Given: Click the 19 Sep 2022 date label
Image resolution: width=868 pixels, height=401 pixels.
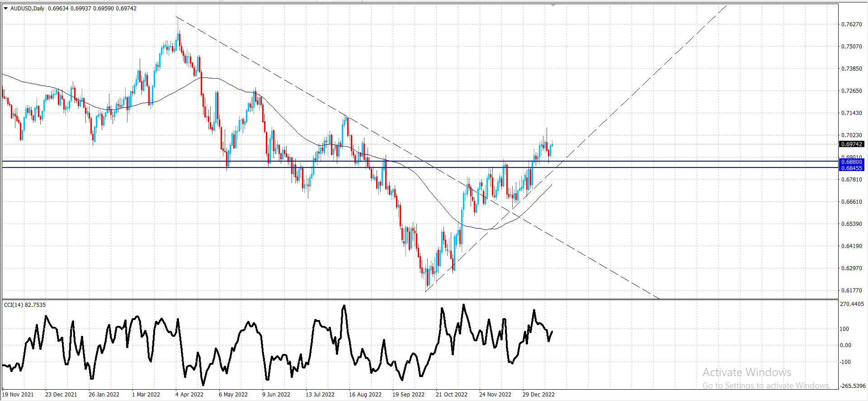Looking at the screenshot, I should pos(408,395).
